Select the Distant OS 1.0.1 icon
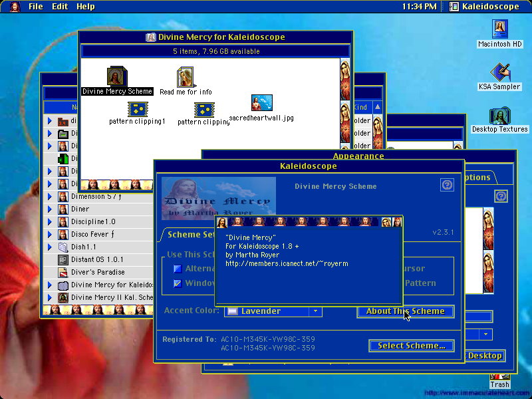The image size is (532, 399). tap(63, 259)
